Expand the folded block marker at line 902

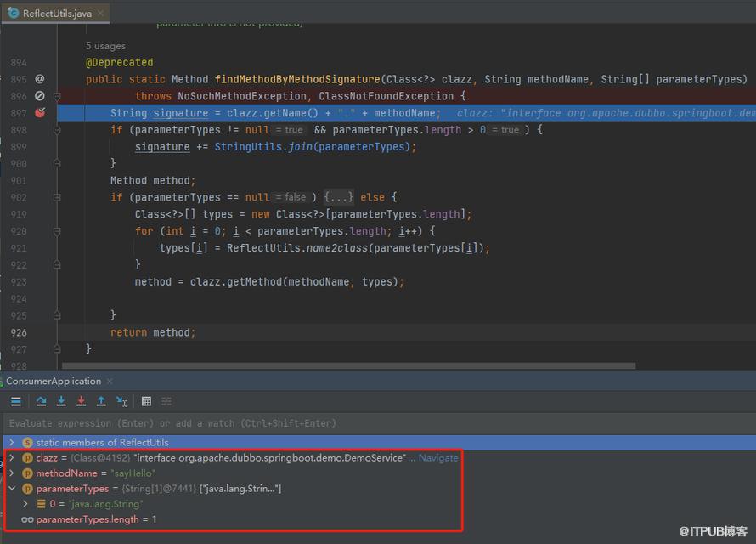point(57,197)
